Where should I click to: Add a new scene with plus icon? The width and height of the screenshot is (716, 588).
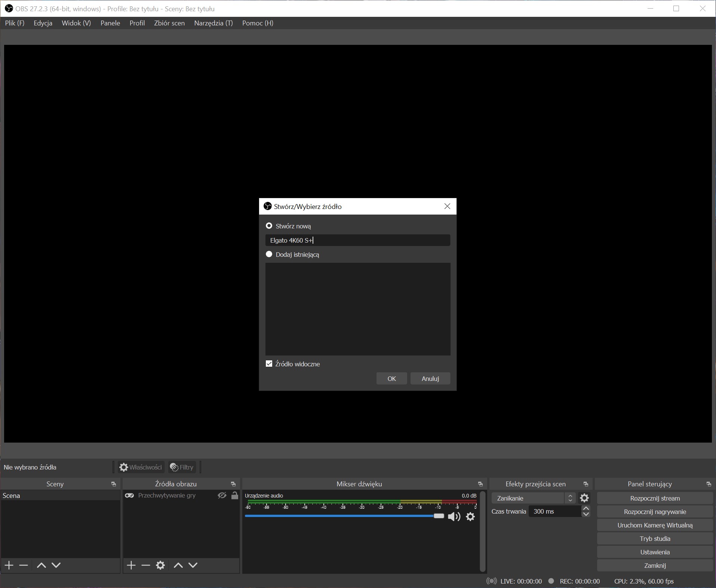[9, 565]
